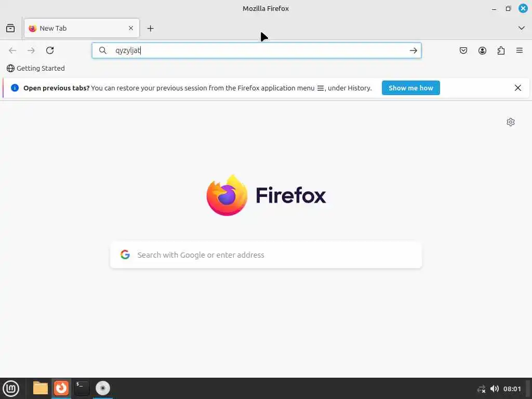The image size is (532, 399).
Task: Open the file manager from taskbar
Action: (41, 388)
